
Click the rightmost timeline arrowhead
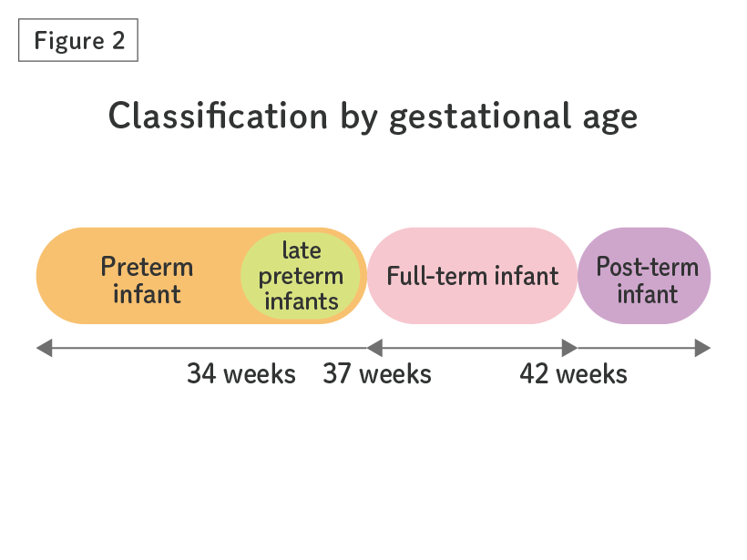702,348
